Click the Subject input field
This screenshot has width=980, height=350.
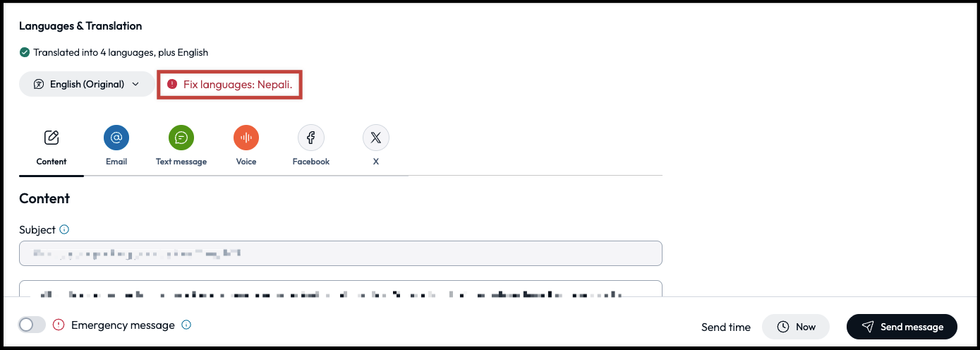click(340, 253)
